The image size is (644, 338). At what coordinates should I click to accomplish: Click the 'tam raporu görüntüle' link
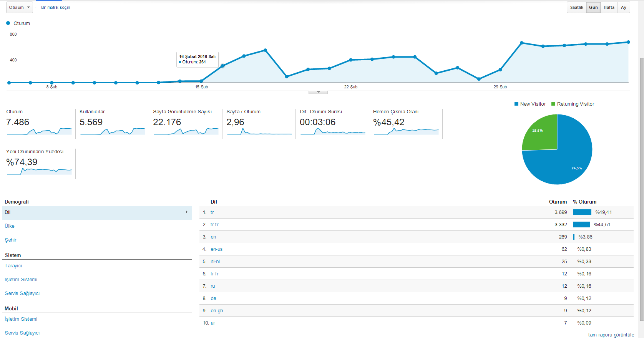click(611, 335)
